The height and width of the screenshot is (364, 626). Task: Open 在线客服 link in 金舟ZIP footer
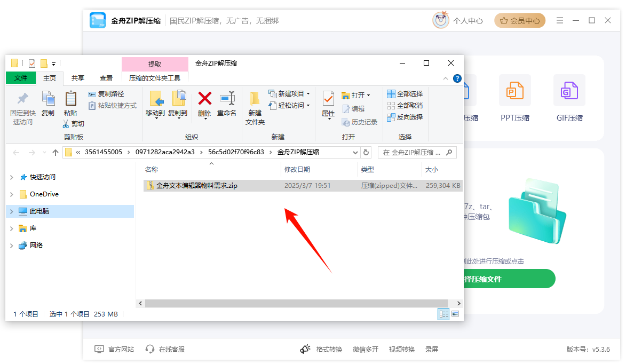165,350
